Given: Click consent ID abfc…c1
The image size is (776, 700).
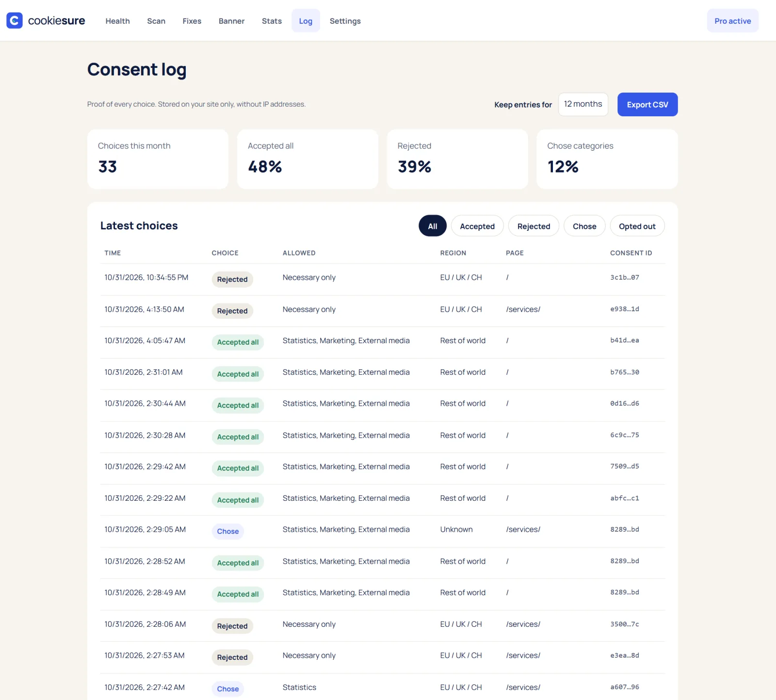Looking at the screenshot, I should (625, 498).
